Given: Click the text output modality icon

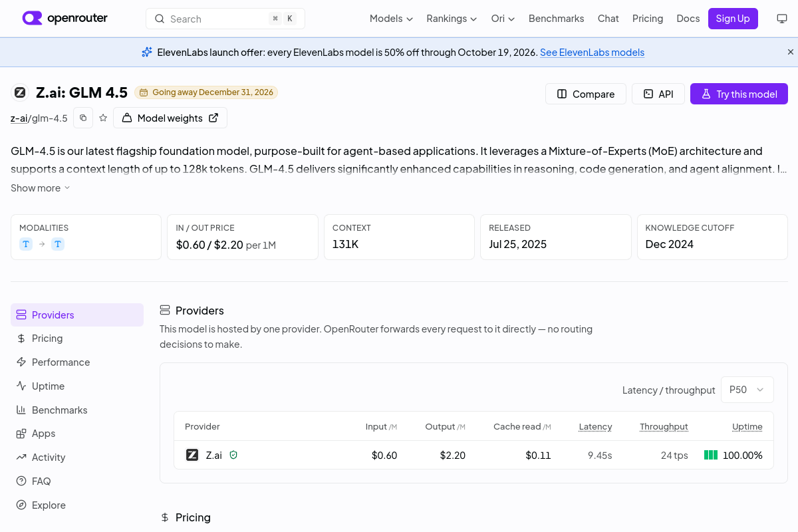Looking at the screenshot, I should tap(58, 244).
